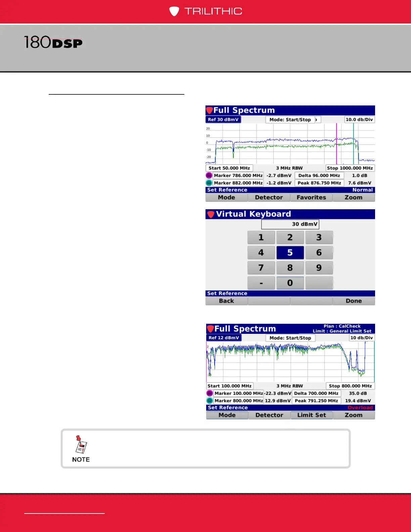The width and height of the screenshot is (411, 532).
Task: Open the Limit Set softkey
Action: click(x=312, y=415)
